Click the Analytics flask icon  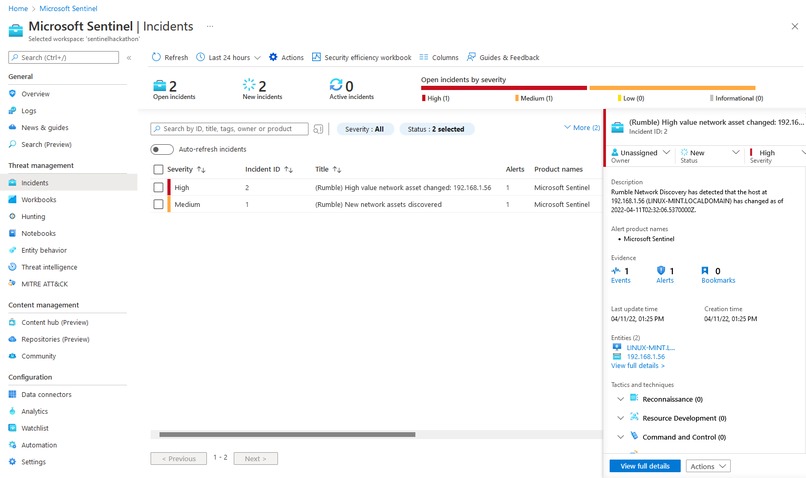pyautogui.click(x=12, y=411)
